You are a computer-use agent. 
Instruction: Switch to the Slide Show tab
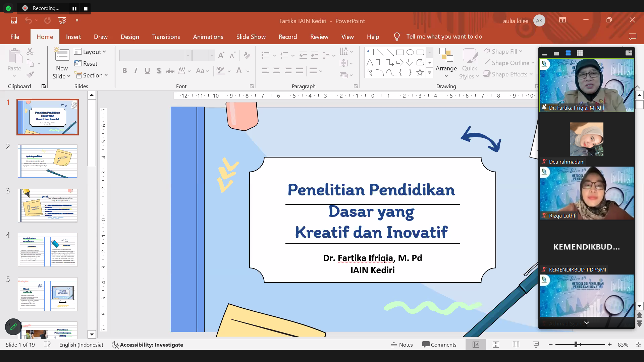pyautogui.click(x=251, y=37)
